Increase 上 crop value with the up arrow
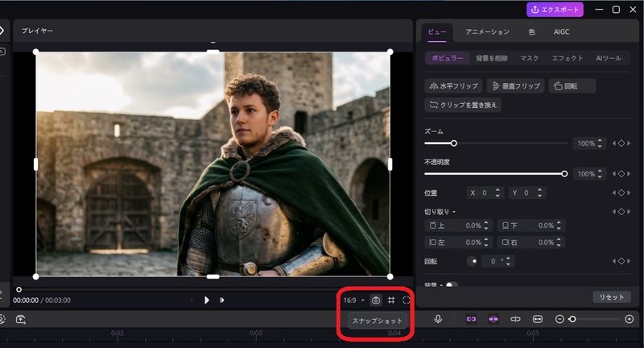This screenshot has width=644, height=348. (x=486, y=223)
